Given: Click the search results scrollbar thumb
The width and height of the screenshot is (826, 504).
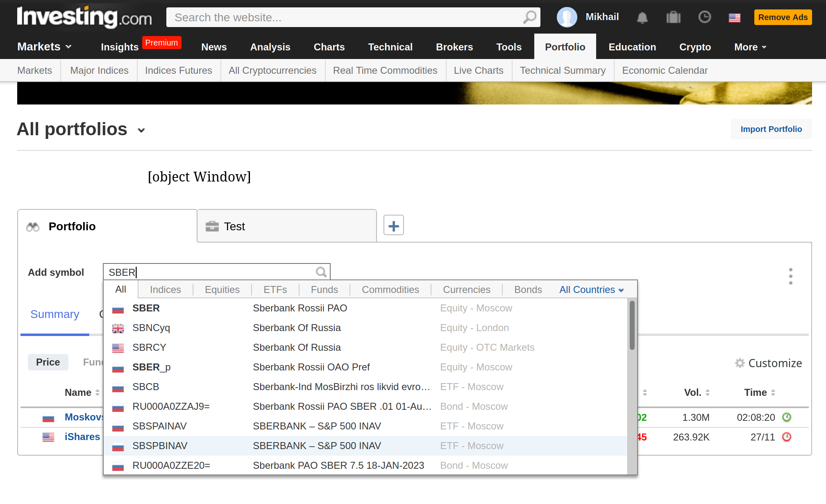Looking at the screenshot, I should pos(632,325).
